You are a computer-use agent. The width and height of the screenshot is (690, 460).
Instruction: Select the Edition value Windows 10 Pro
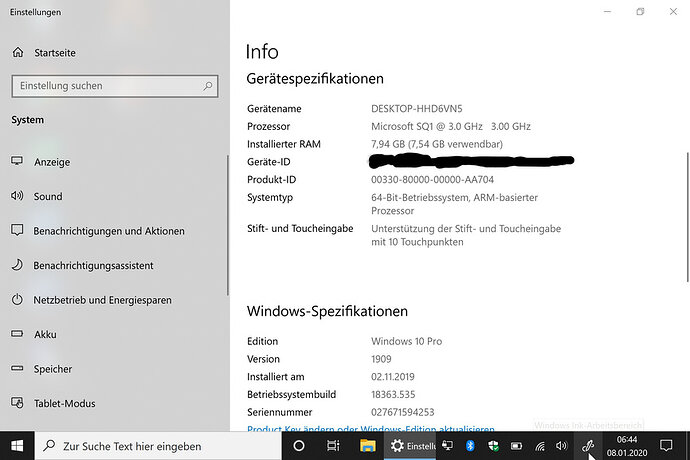tap(407, 341)
